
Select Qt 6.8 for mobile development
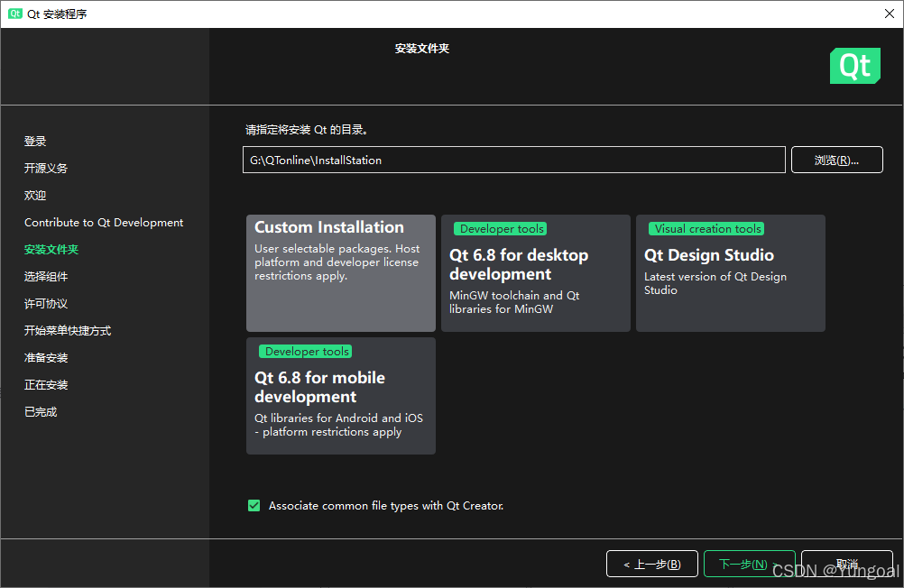tap(341, 396)
